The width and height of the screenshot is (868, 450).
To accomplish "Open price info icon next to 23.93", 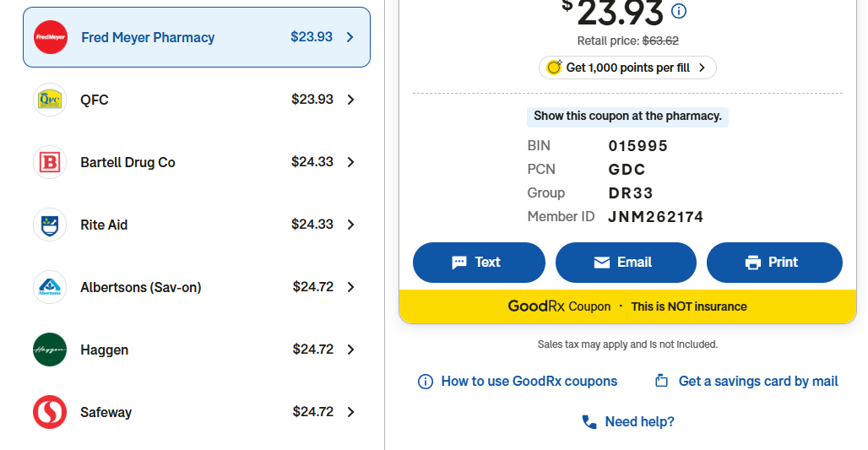I will tap(679, 11).
